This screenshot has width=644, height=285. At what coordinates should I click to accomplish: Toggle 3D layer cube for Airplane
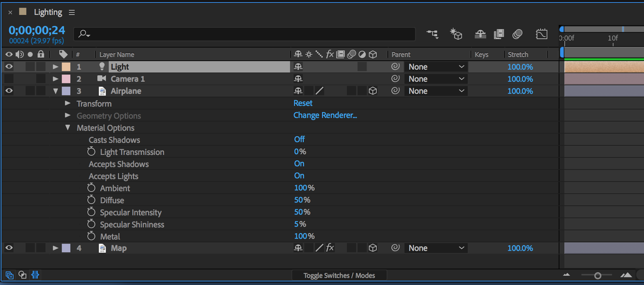[373, 91]
